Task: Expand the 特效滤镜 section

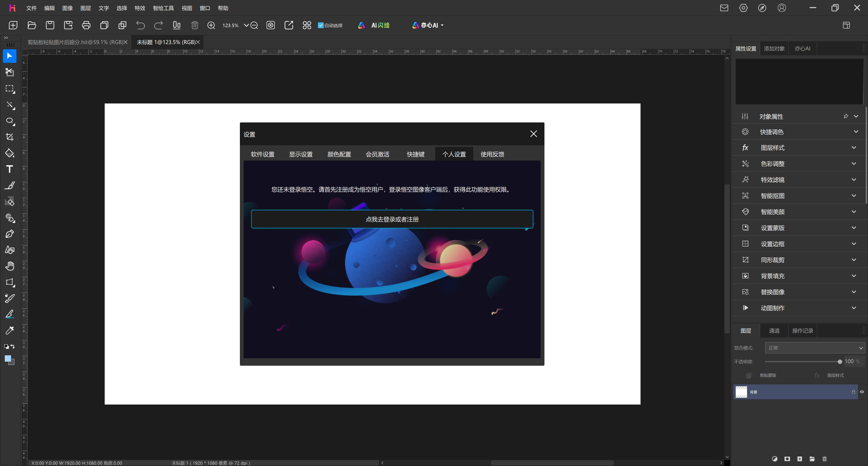Action: [x=854, y=179]
